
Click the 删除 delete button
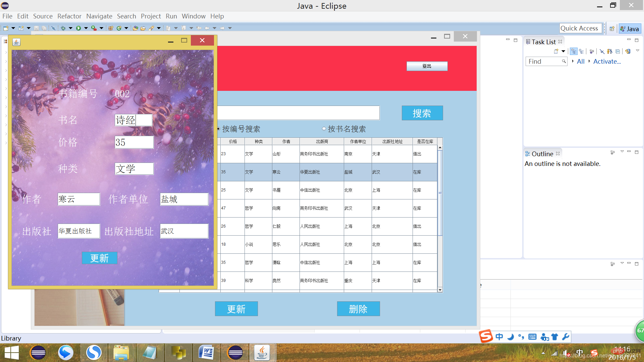358,309
